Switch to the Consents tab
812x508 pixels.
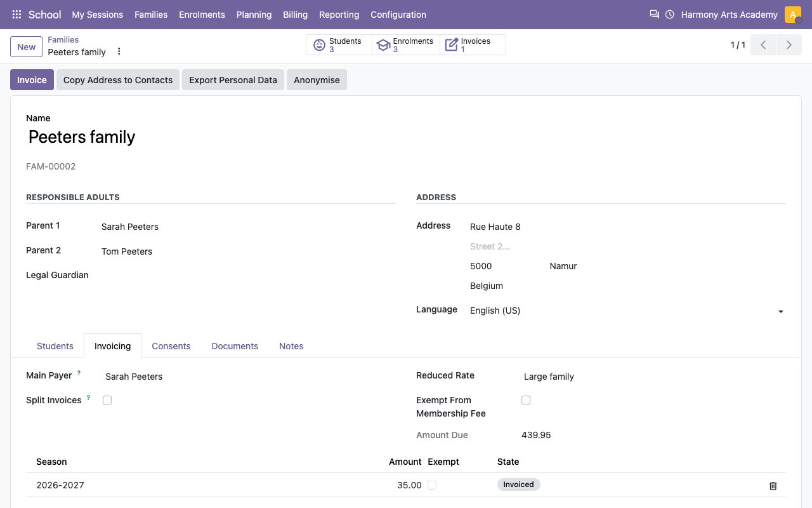(171, 346)
